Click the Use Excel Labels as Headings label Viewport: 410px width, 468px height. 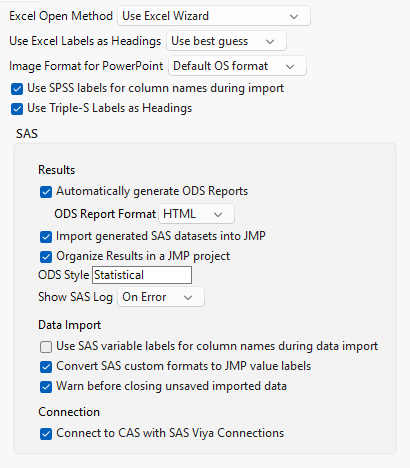coord(85,41)
